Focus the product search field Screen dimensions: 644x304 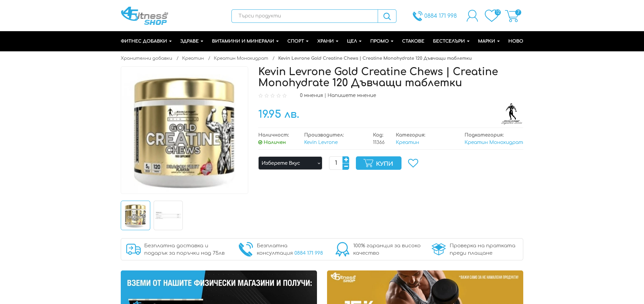point(305,16)
